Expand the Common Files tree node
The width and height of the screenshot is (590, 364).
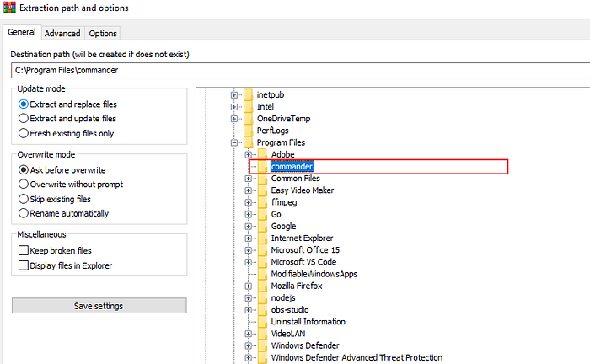click(x=249, y=179)
